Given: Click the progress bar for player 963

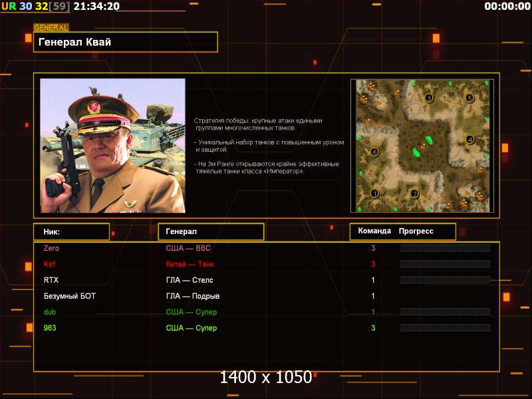Looking at the screenshot, I should (x=445, y=328).
